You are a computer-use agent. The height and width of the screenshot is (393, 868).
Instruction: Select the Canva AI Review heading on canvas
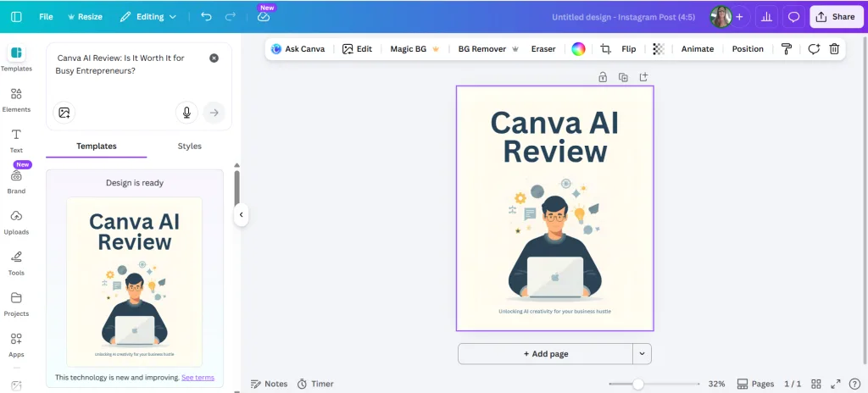coord(554,136)
